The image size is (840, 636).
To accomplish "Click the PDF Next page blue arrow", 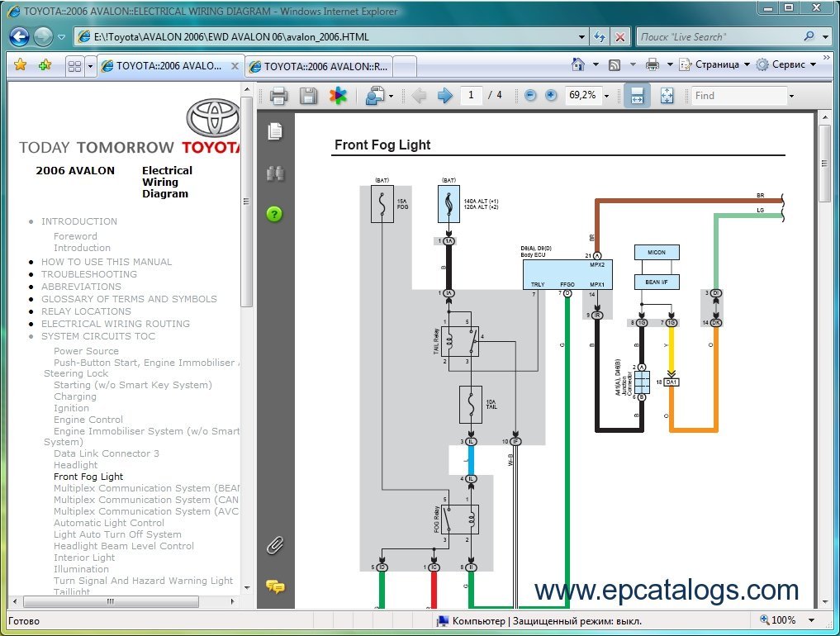I will 444,96.
